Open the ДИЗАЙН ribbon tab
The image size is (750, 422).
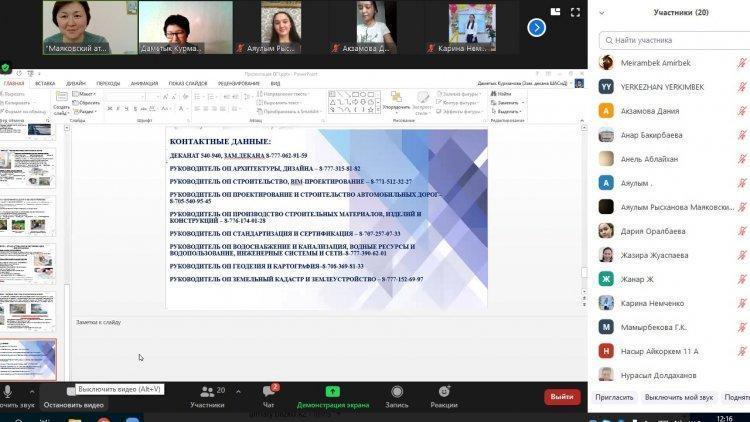click(x=76, y=84)
